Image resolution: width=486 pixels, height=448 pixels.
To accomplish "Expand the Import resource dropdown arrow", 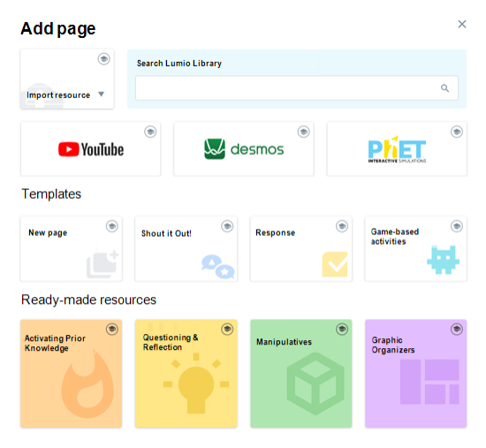I will click(x=101, y=94).
